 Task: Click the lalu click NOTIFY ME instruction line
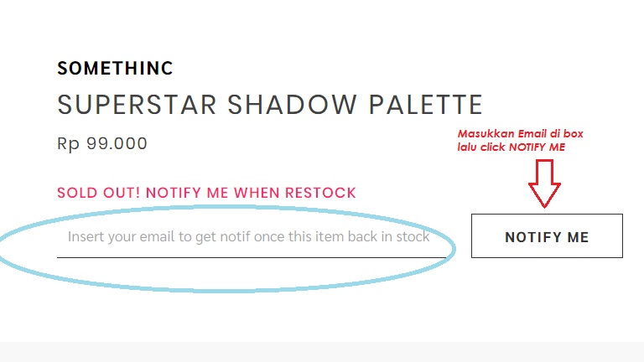coord(512,147)
